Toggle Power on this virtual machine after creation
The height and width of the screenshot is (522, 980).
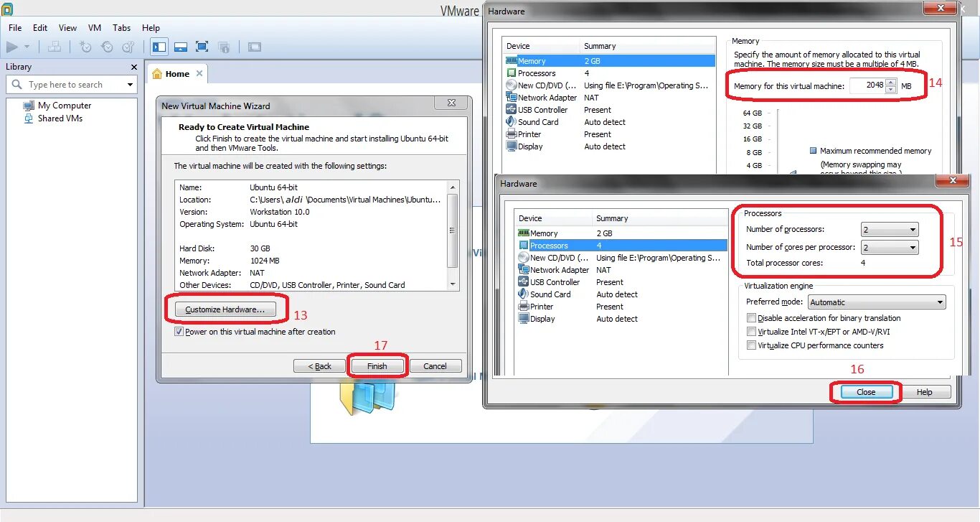[179, 332]
